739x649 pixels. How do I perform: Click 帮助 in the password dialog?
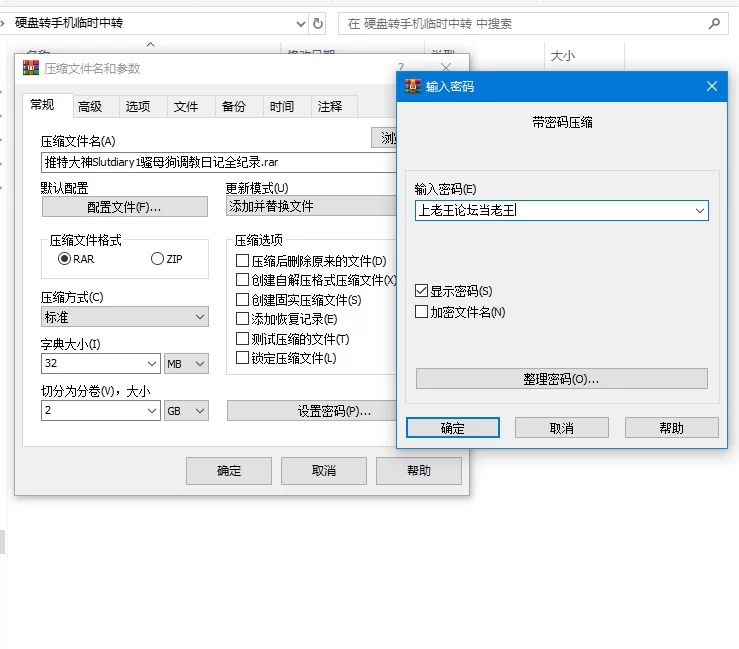(672, 427)
